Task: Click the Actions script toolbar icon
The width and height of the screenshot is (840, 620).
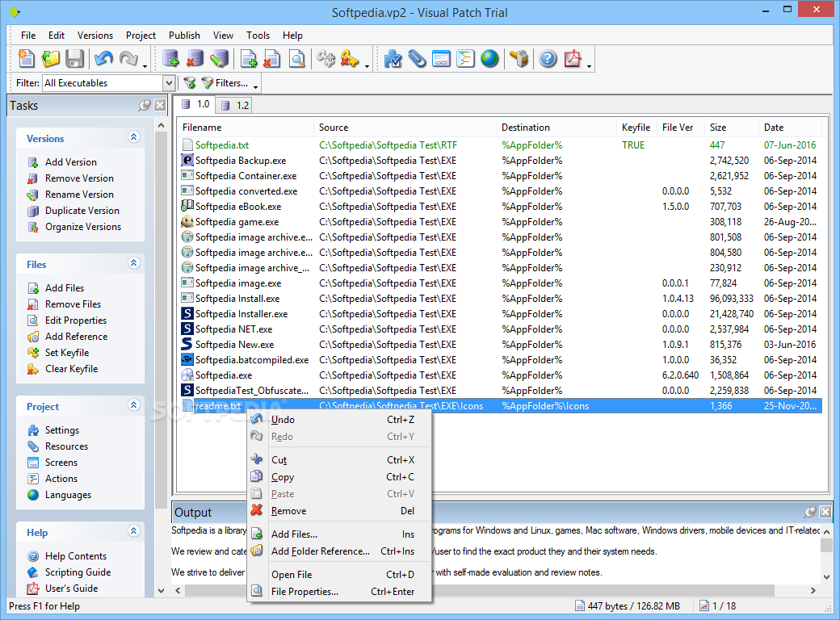Action: click(465, 59)
